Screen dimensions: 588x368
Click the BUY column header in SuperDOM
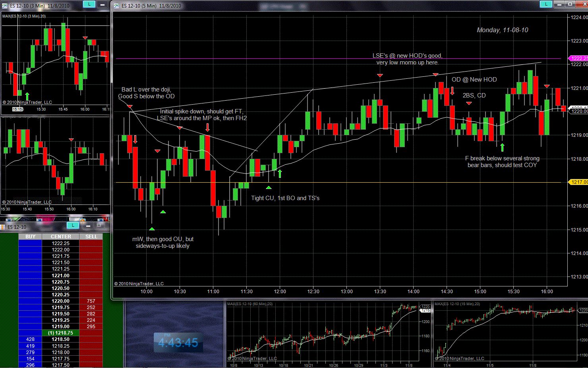[30, 236]
